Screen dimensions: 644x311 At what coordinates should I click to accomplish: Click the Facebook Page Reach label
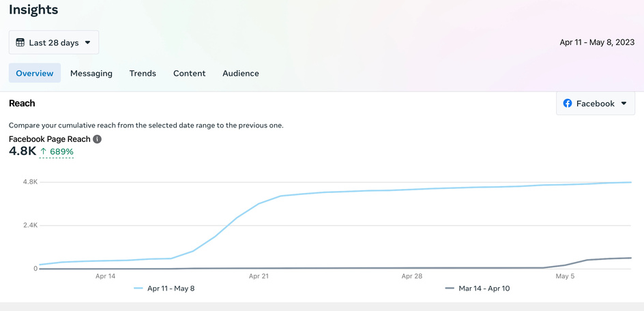coord(49,139)
